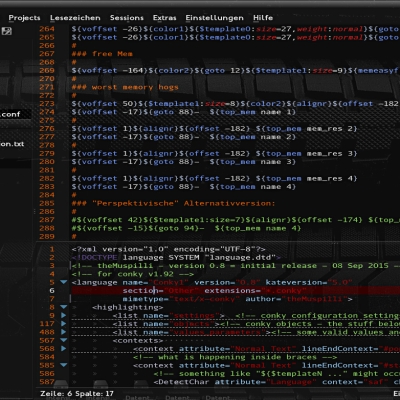Click the '<contexts>' tag

pyautogui.click(x=138, y=341)
